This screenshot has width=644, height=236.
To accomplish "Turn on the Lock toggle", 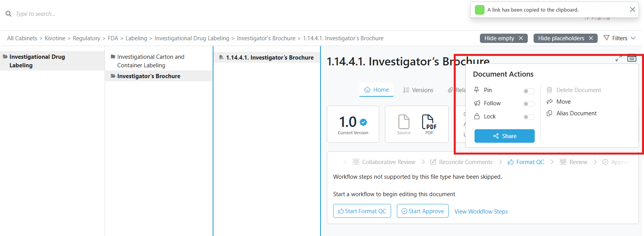I will 529,117.
